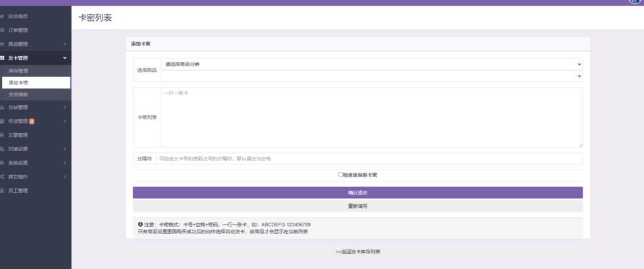
Task: Click the icon beside 对接设置
Action: tap(2, 149)
